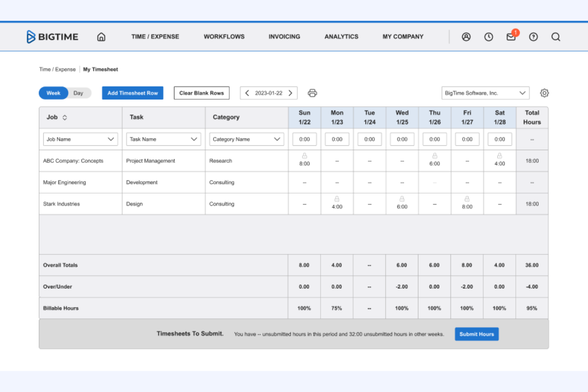Click Over/Under -4.00 total value
The width and height of the screenshot is (588, 392).
[532, 286]
